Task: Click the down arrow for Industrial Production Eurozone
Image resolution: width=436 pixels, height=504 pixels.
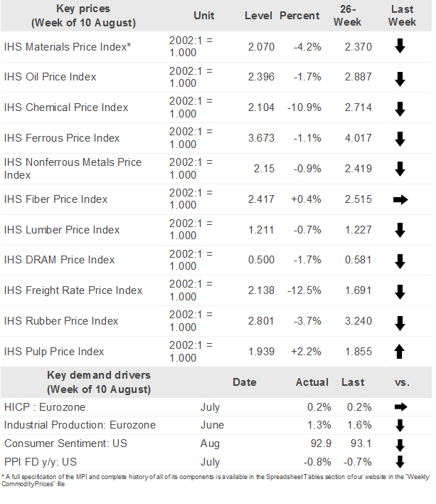Action: pyautogui.click(x=400, y=426)
